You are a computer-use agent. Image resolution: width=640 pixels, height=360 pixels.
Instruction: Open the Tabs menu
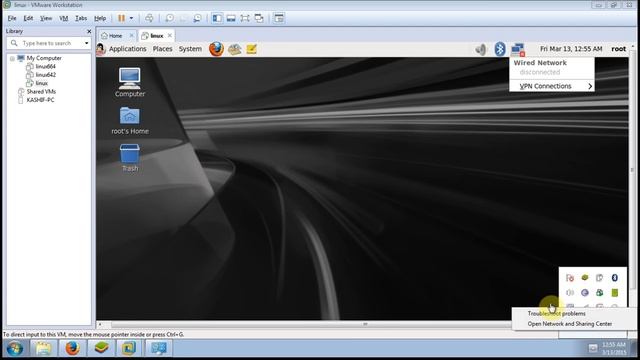[81, 18]
